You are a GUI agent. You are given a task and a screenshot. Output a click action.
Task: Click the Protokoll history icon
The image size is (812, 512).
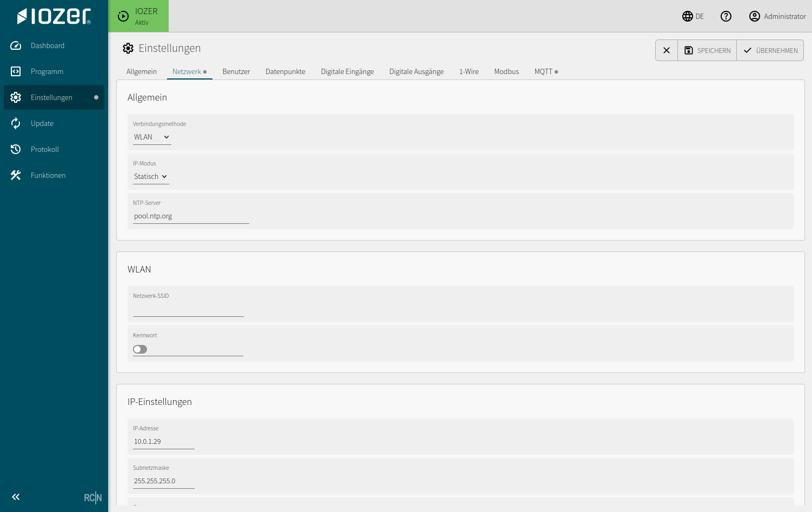16,149
